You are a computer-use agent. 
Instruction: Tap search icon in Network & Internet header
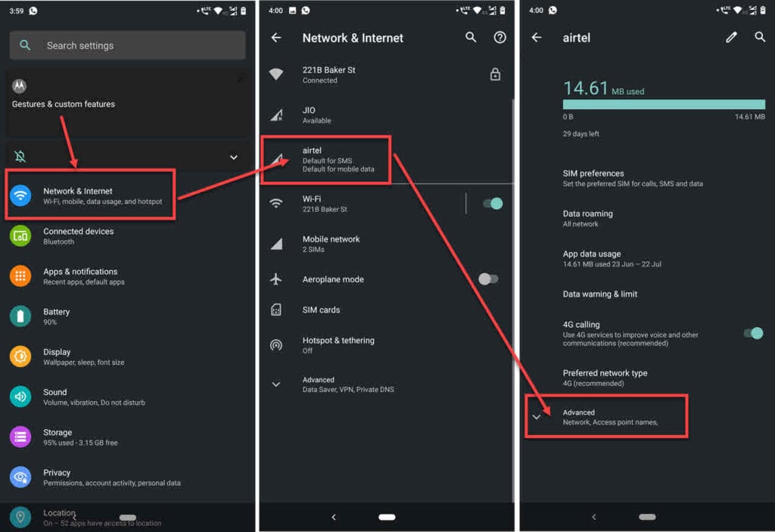[x=471, y=37]
